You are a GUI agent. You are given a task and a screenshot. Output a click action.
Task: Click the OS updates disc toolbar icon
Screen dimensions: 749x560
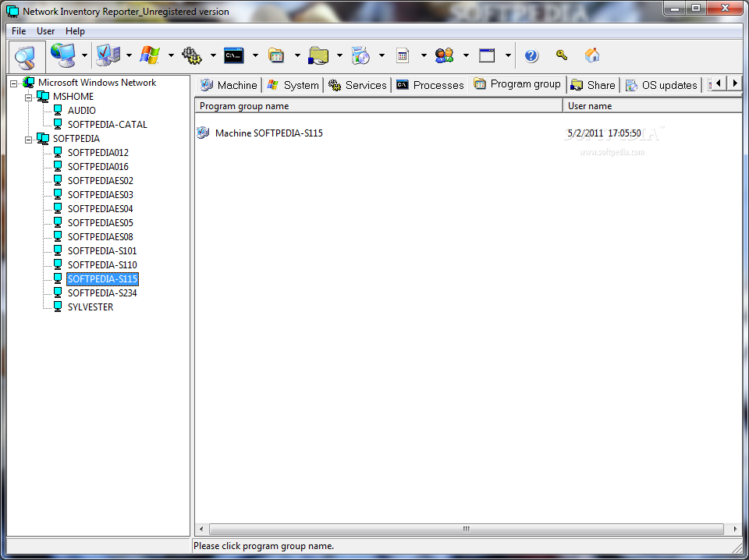(360, 55)
